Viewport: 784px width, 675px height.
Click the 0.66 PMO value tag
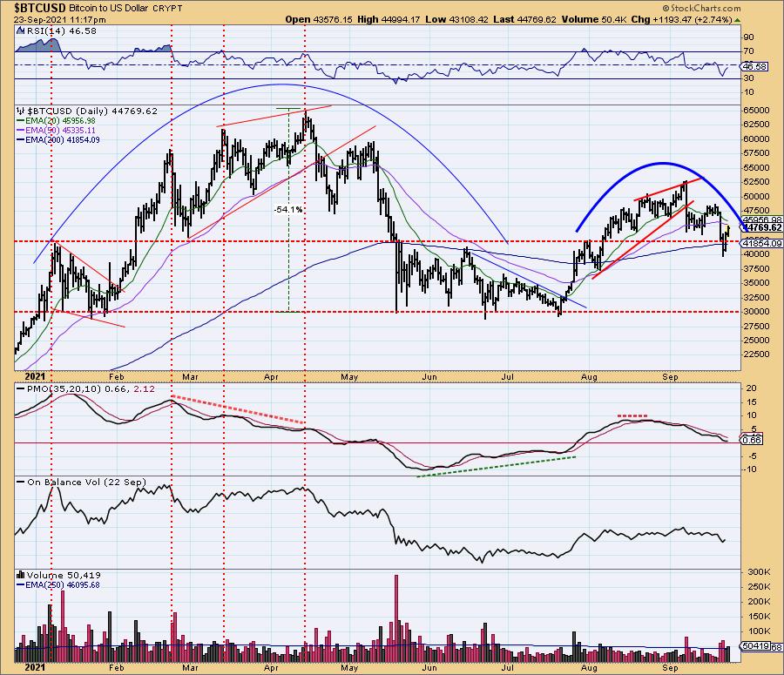[753, 440]
